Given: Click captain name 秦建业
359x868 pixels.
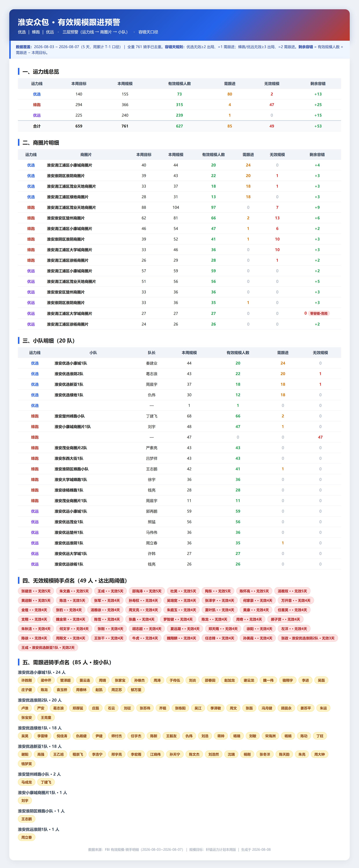Looking at the screenshot, I should [152, 363].
